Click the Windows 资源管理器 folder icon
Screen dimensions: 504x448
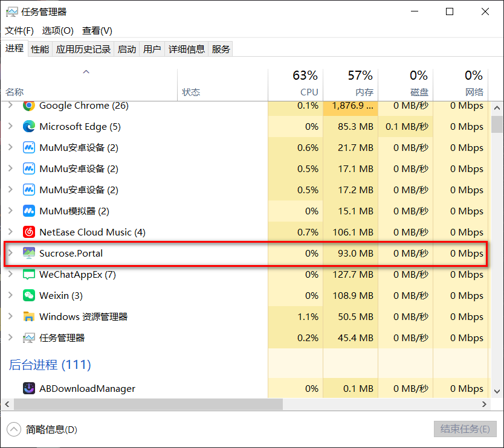pos(29,316)
